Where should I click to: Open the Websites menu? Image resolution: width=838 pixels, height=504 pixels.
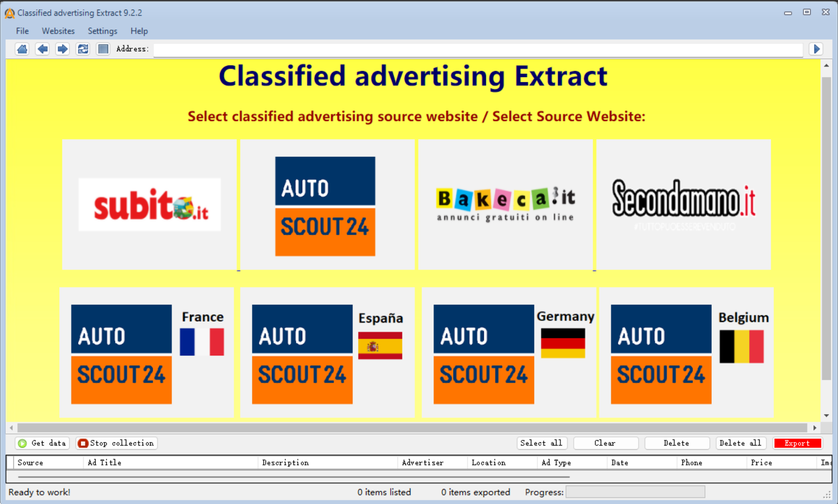58,31
